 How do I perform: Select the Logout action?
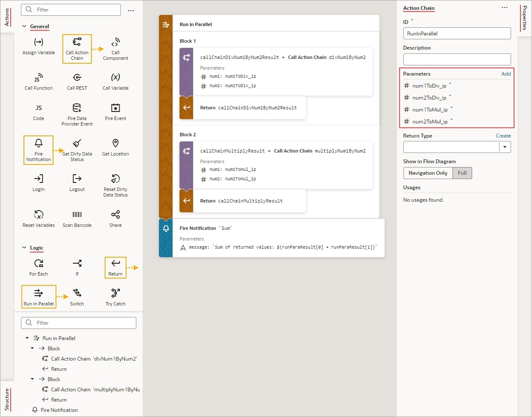pos(77,183)
